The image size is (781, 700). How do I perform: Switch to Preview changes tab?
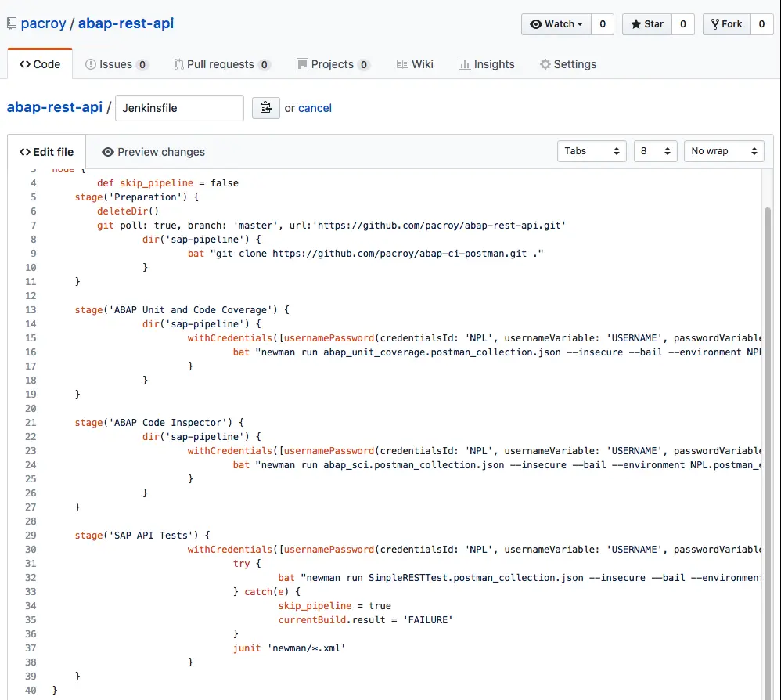point(153,152)
